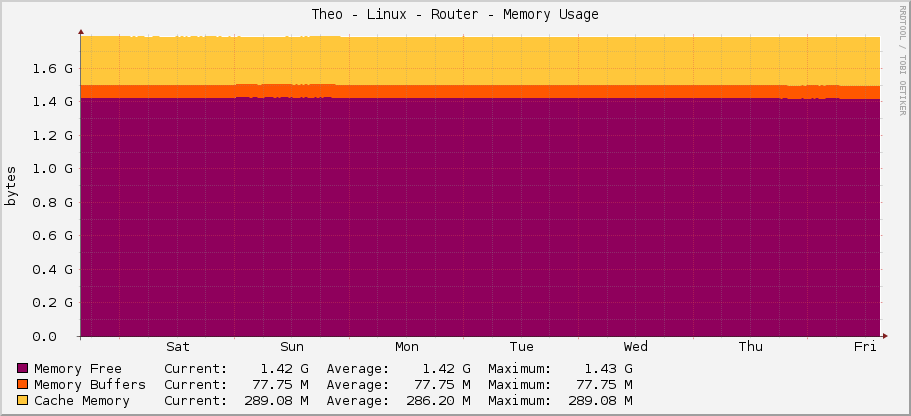This screenshot has height=416, width=911.
Task: Click the Wed label on the time axis
Action: (x=636, y=347)
